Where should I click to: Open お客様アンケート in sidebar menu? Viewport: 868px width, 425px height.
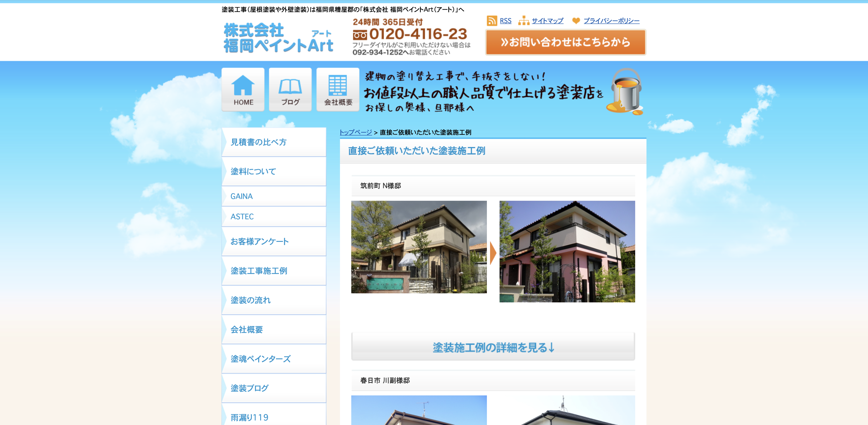point(274,241)
